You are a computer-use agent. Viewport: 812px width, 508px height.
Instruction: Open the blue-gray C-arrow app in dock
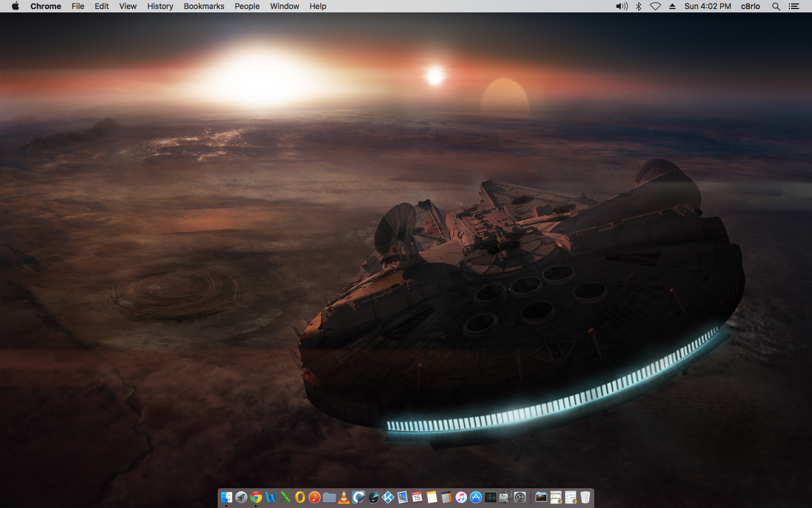359,497
